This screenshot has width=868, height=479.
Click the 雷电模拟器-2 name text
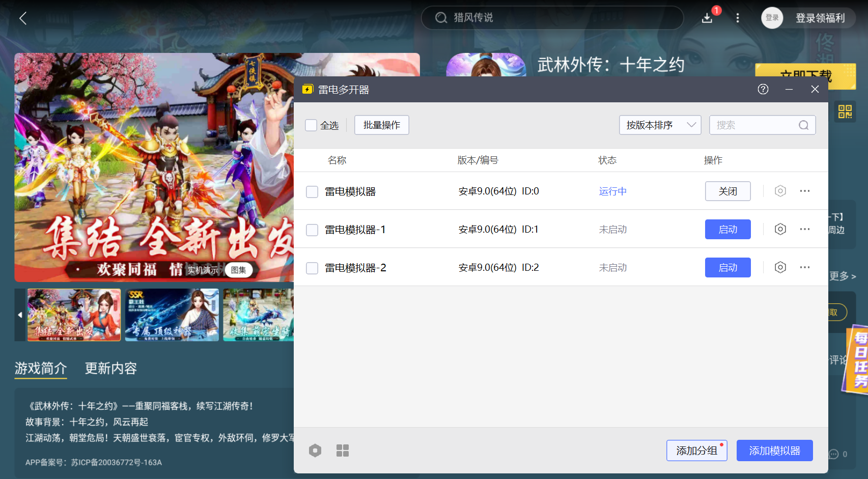(x=355, y=268)
